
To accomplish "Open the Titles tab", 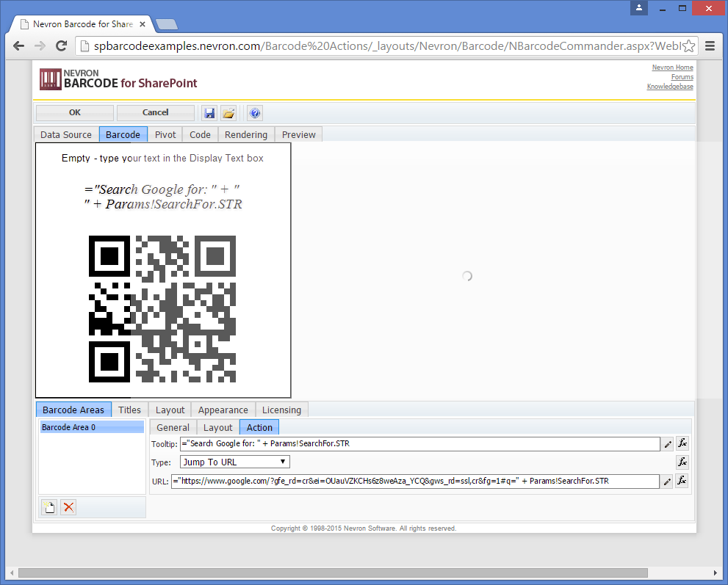I will tap(129, 410).
